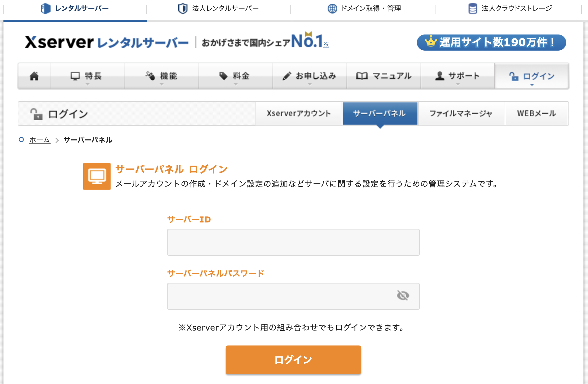Click the orange monitor icon beside サーバーパネル ログイン
Image resolution: width=588 pixels, height=384 pixels.
pos(97,176)
